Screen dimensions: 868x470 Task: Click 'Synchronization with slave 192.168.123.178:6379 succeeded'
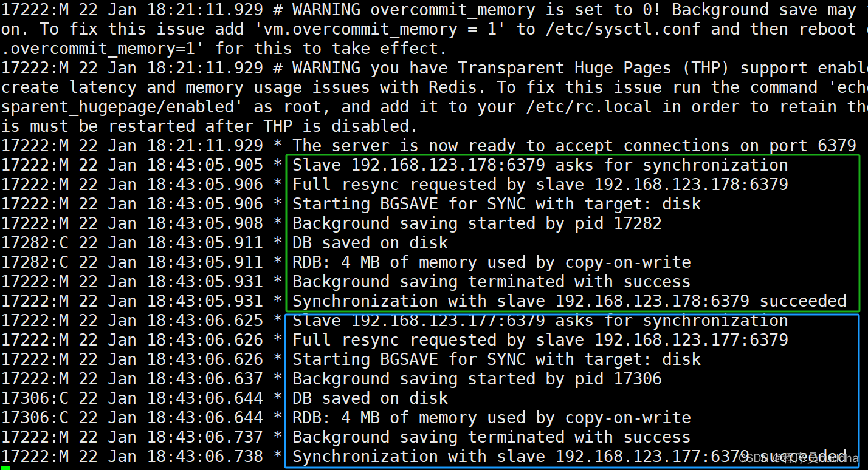click(570, 301)
